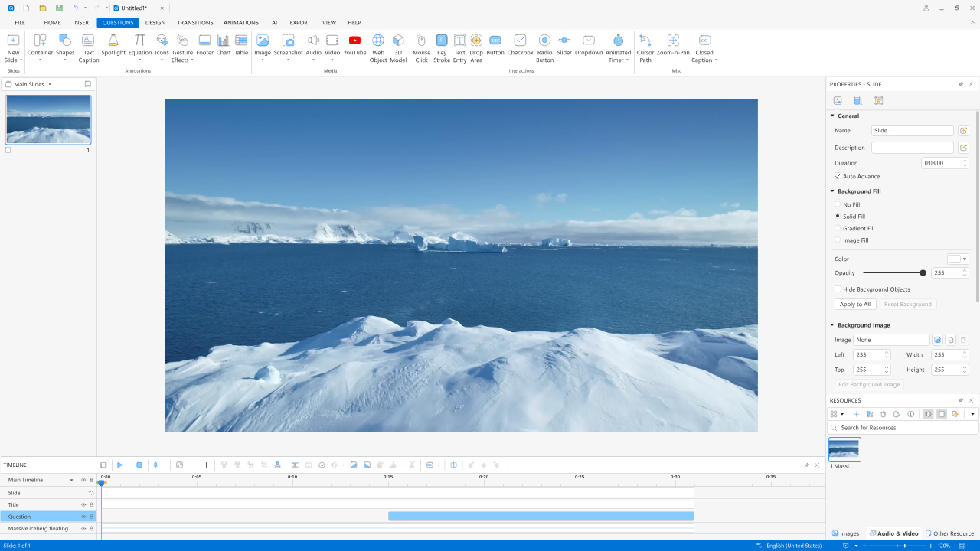Collapse the Background Fill section
Screen dimensions: 980x551
pyautogui.click(x=832, y=191)
